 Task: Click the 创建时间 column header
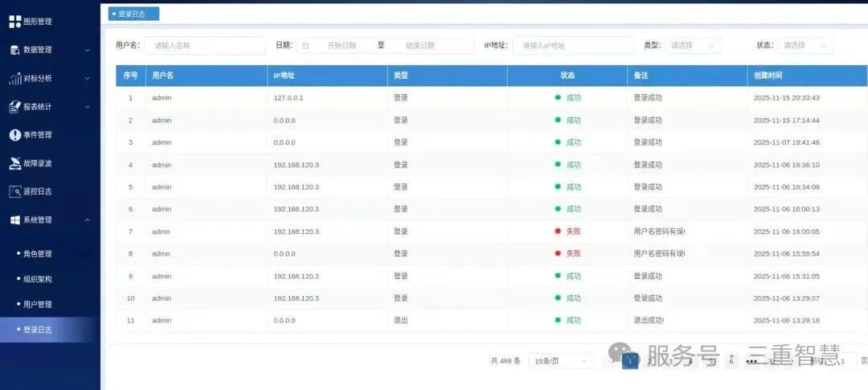pyautogui.click(x=807, y=76)
